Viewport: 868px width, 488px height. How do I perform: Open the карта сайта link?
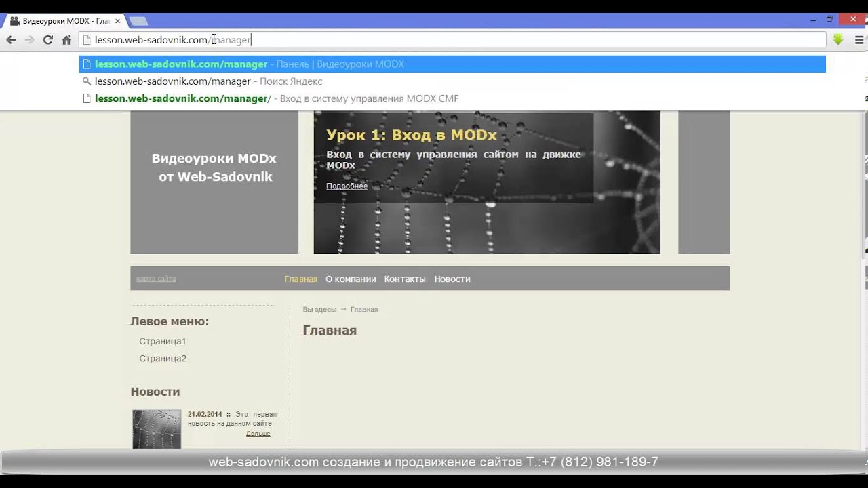pos(156,279)
